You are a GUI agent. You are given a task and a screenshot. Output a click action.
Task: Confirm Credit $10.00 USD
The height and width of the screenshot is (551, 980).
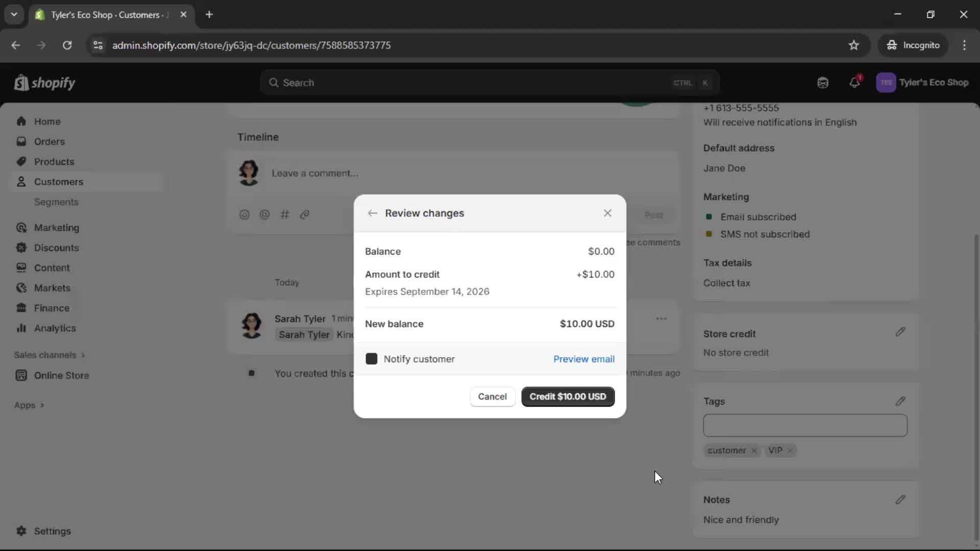(x=568, y=396)
